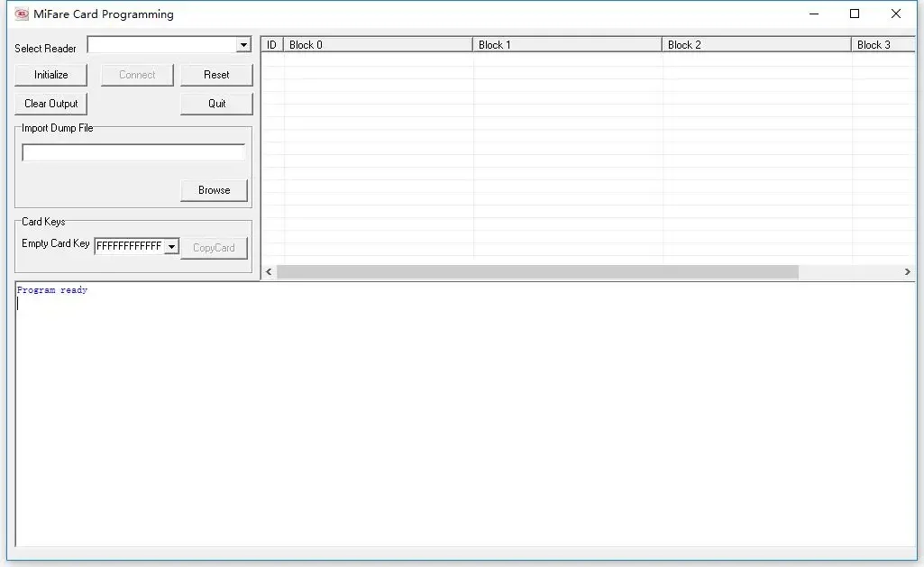Close the MiFare Card Programming window
This screenshot has width=924, height=567.
(896, 14)
